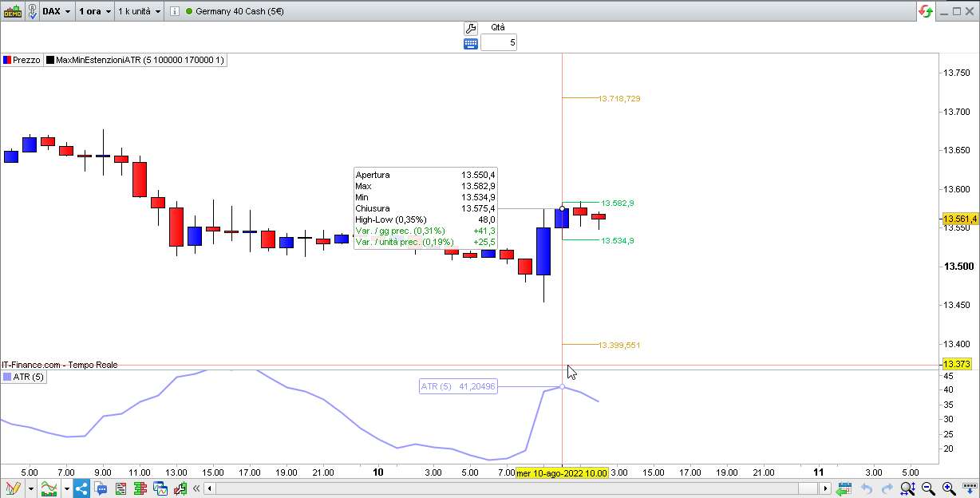Click the ATR (5) lilac color swatch

tap(7, 377)
